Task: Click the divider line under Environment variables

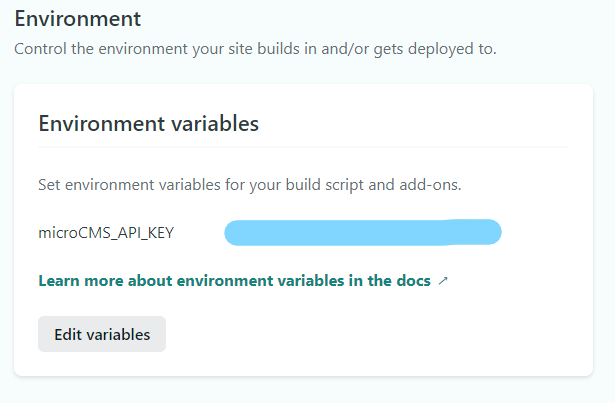Action: tap(302, 147)
